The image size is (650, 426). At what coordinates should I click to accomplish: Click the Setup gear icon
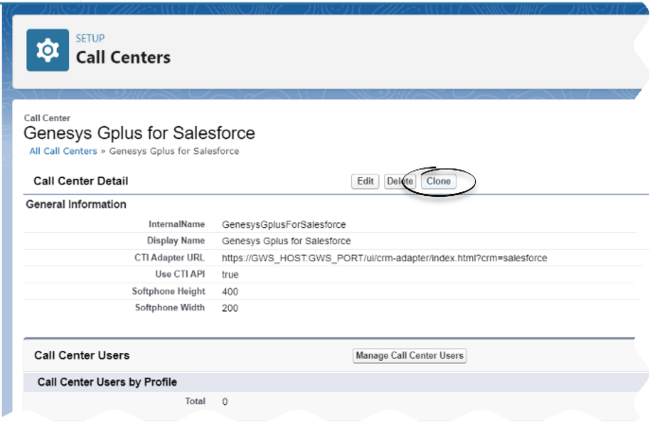coord(46,50)
